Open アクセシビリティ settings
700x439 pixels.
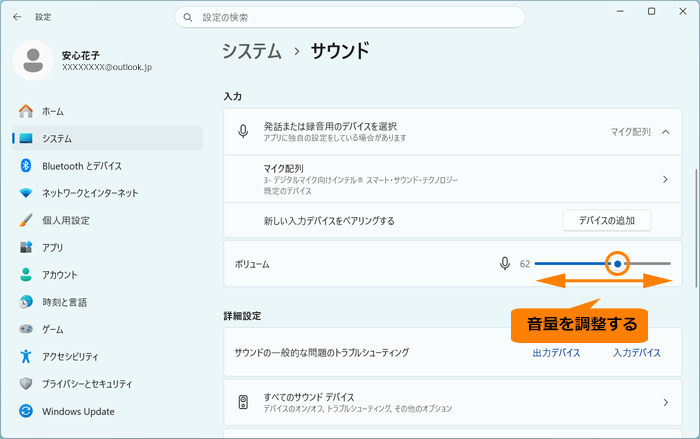[107, 356]
